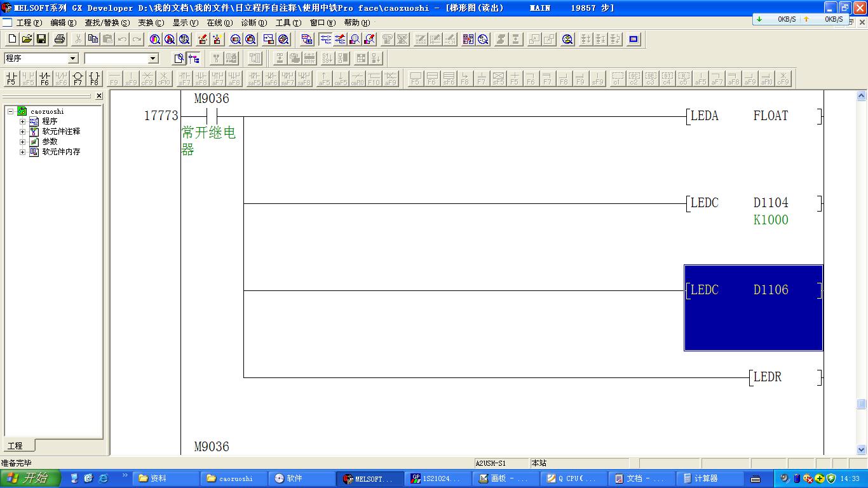The image size is (868, 488).
Task: Insert a normally open contact (F5)
Action: click(x=11, y=78)
